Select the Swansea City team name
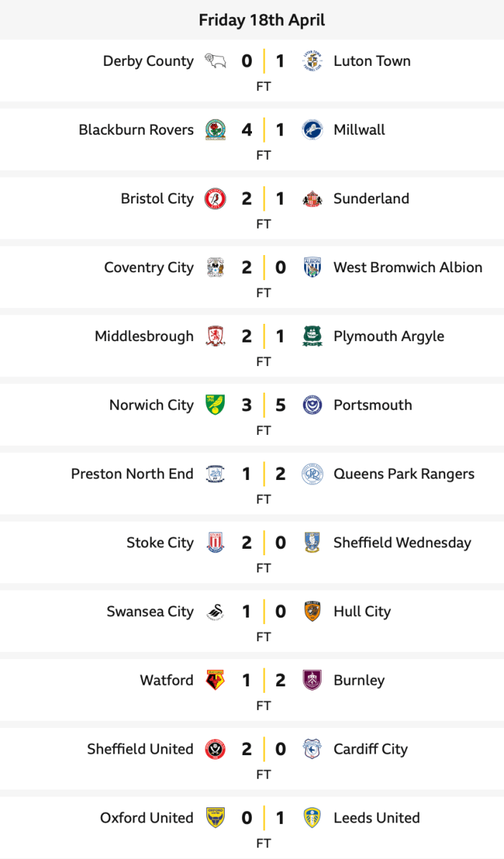Screen dimensions: 504x859 coord(150,611)
